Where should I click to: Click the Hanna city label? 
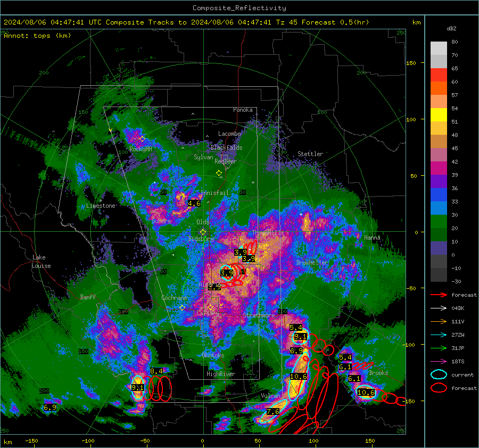pos(372,238)
